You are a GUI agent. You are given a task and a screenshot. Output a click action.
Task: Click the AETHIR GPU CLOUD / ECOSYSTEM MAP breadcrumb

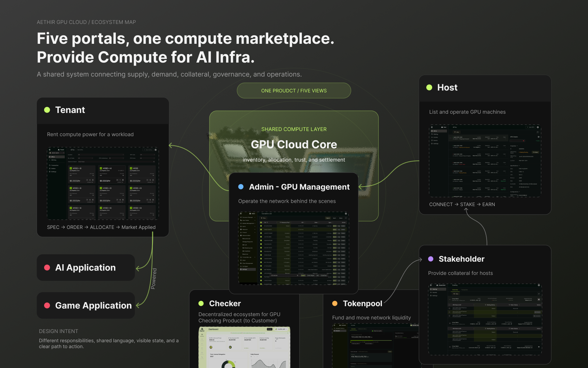(86, 22)
